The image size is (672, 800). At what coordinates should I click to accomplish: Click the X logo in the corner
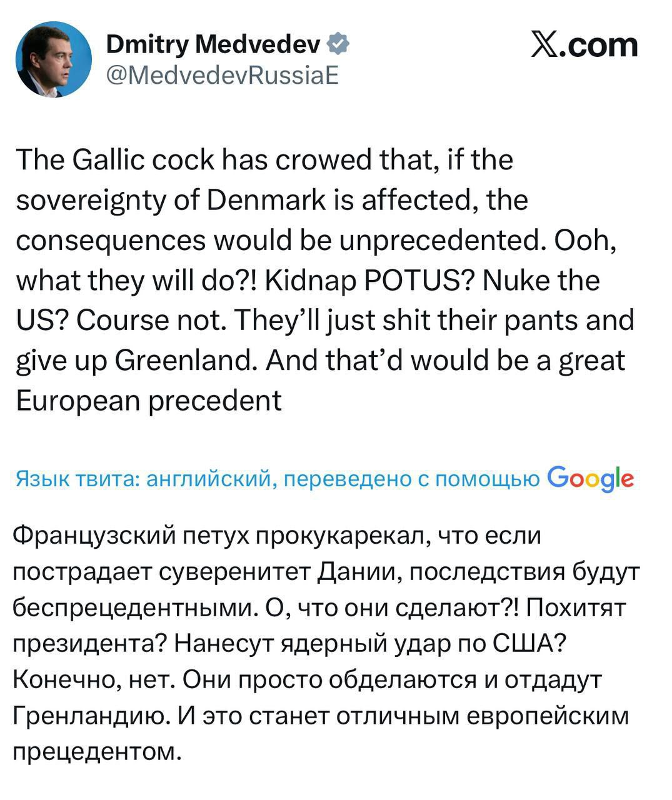(x=546, y=45)
